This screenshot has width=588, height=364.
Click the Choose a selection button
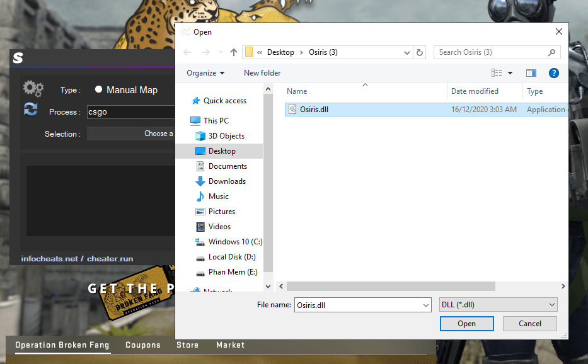pos(131,134)
